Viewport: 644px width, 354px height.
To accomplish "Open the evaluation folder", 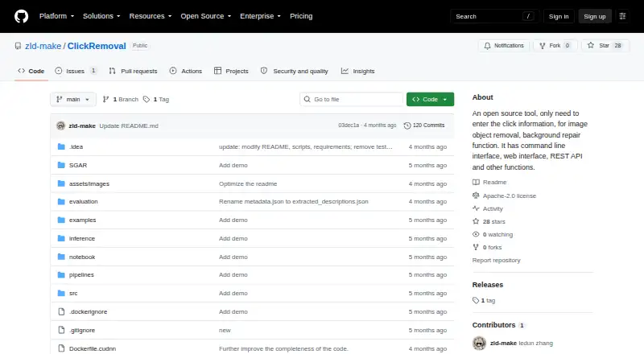I will point(84,202).
